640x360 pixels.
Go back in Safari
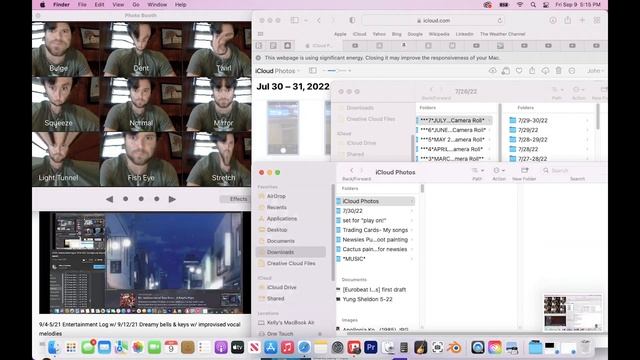319,20
